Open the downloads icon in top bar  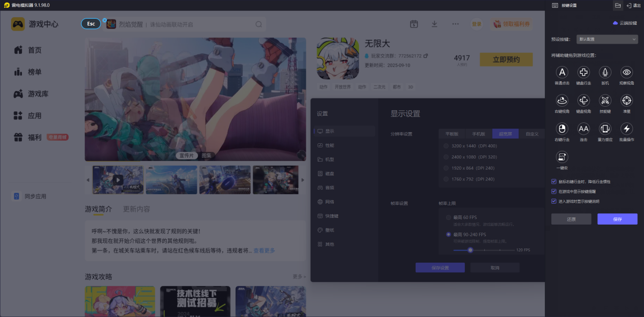point(434,24)
